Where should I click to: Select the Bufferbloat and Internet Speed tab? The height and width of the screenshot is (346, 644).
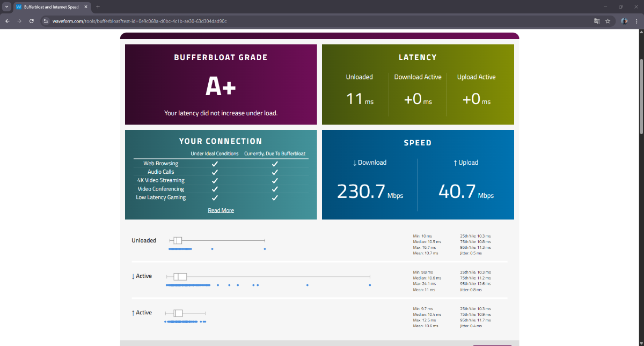point(51,6)
